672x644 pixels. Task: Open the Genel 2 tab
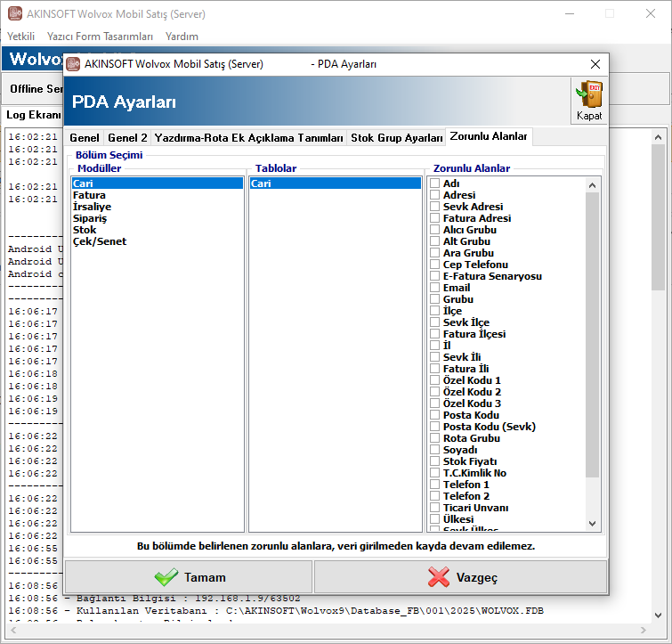click(127, 138)
